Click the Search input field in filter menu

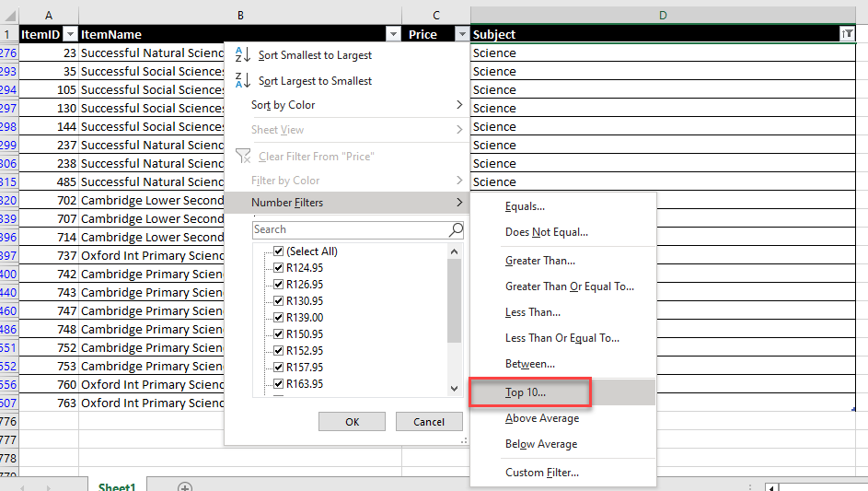[350, 229]
